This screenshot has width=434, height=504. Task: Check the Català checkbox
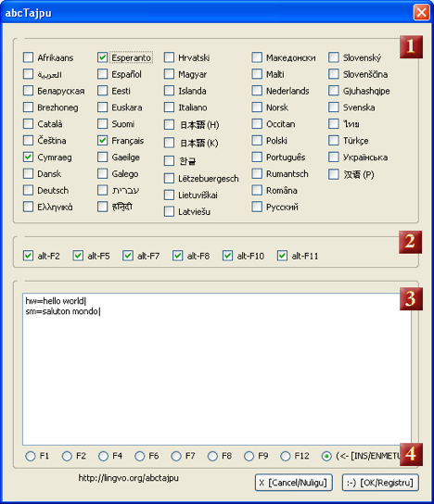[x=29, y=124]
